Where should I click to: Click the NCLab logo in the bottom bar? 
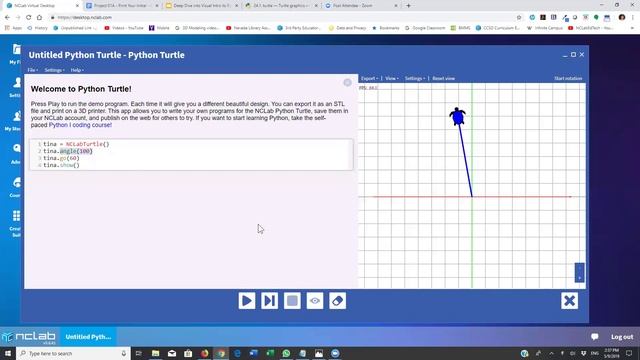(x=29, y=337)
